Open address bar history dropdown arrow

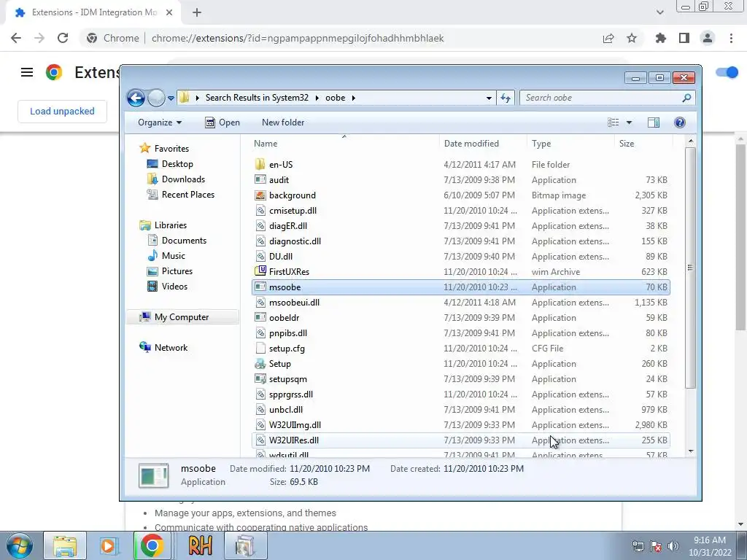click(x=489, y=98)
